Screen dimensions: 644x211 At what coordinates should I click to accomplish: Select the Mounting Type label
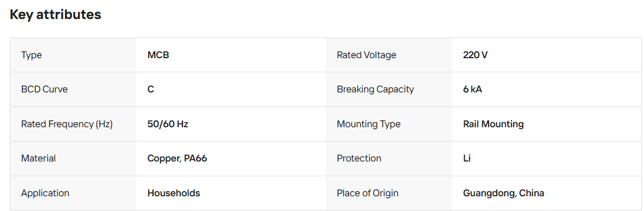click(x=369, y=124)
